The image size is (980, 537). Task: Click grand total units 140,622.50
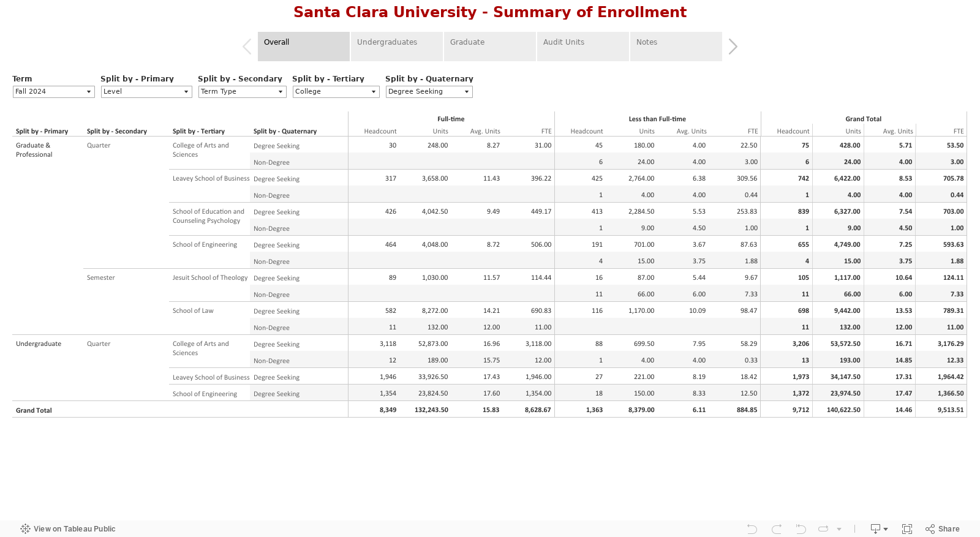tap(843, 410)
